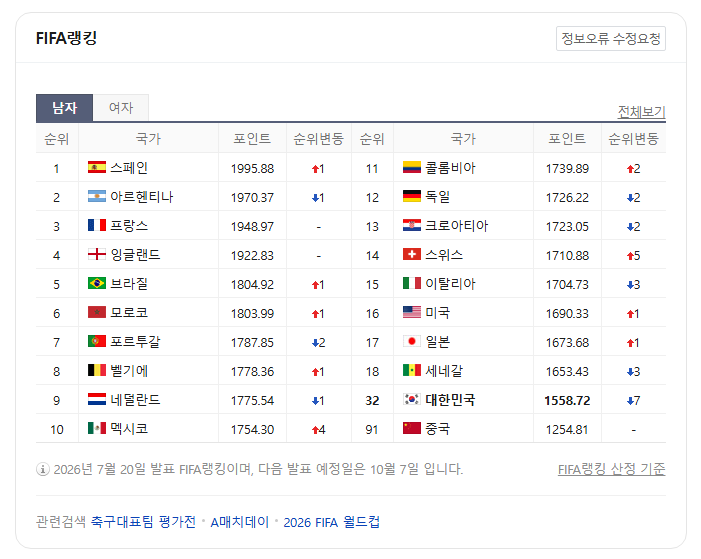Click the 정보오류 수정요청 button

click(611, 38)
